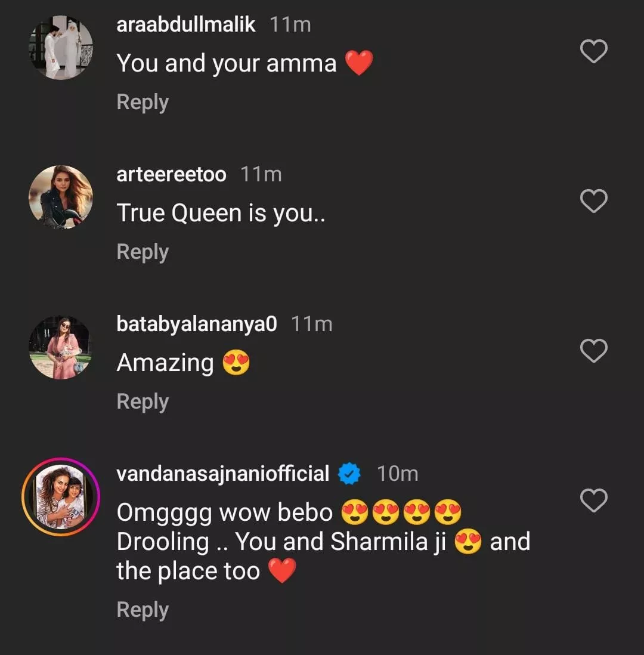Like vandanasajnaniofficial's comment with the heart icon
644x655 pixels.
pos(593,501)
